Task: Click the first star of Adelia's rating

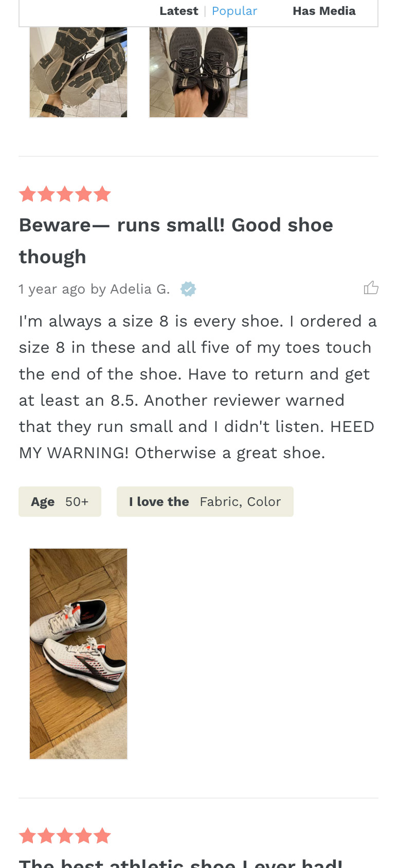Action: [x=27, y=194]
